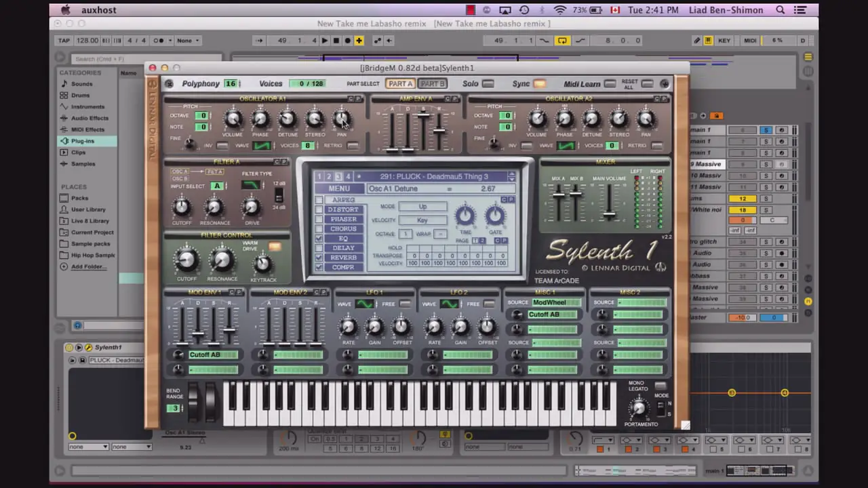Open the COMPR effect tab
868x488 pixels.
(x=343, y=267)
